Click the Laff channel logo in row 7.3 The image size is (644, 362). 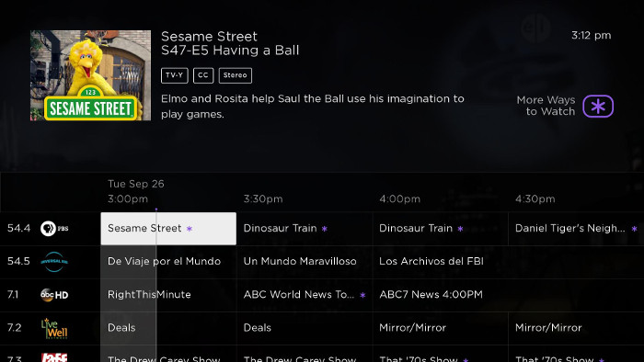pyautogui.click(x=54, y=357)
